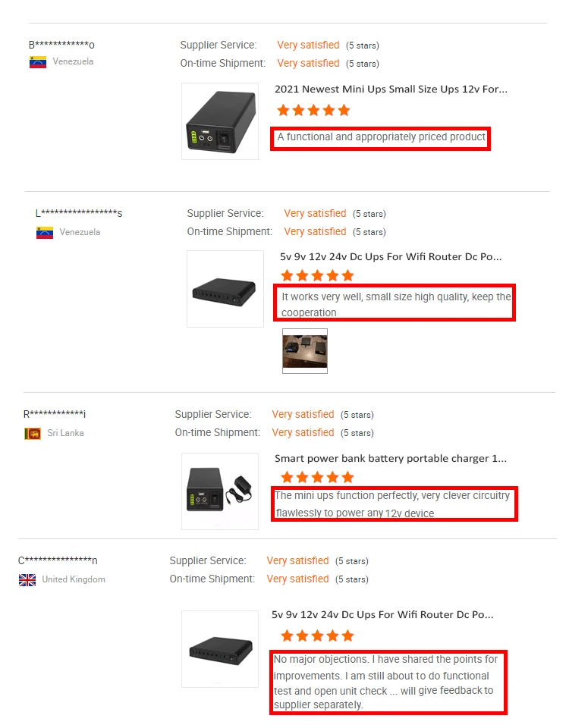
Task: Select review starting 'No major objections'
Action: pyautogui.click(x=385, y=682)
